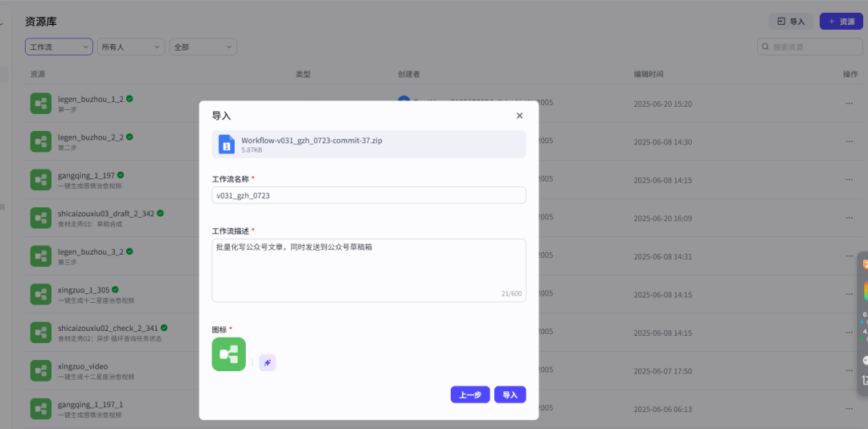Click the 搜索资源 search field
This screenshot has height=429, width=868.
click(x=810, y=47)
